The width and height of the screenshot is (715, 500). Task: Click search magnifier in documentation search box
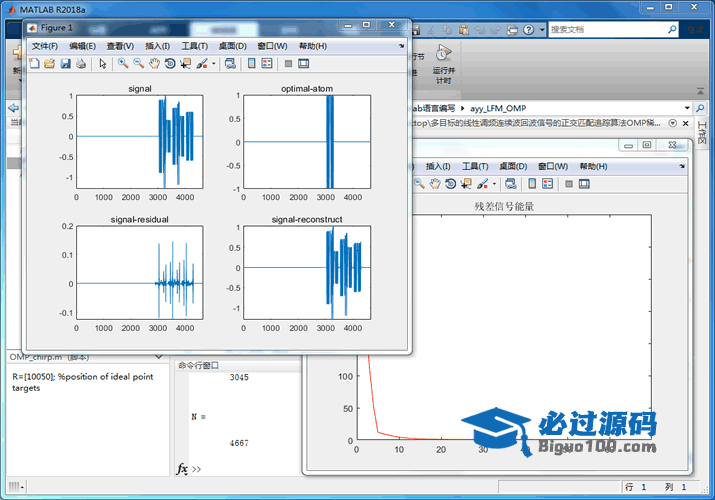click(x=672, y=30)
